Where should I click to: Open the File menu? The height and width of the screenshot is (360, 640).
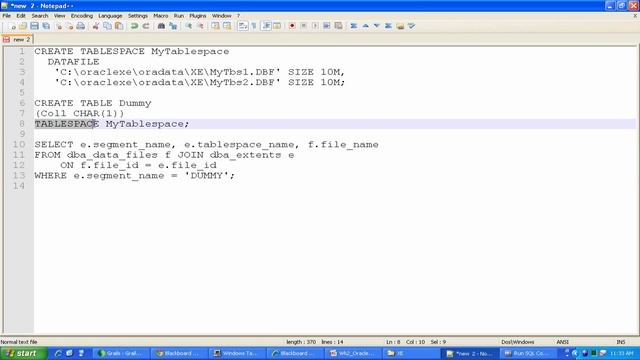tap(7, 16)
